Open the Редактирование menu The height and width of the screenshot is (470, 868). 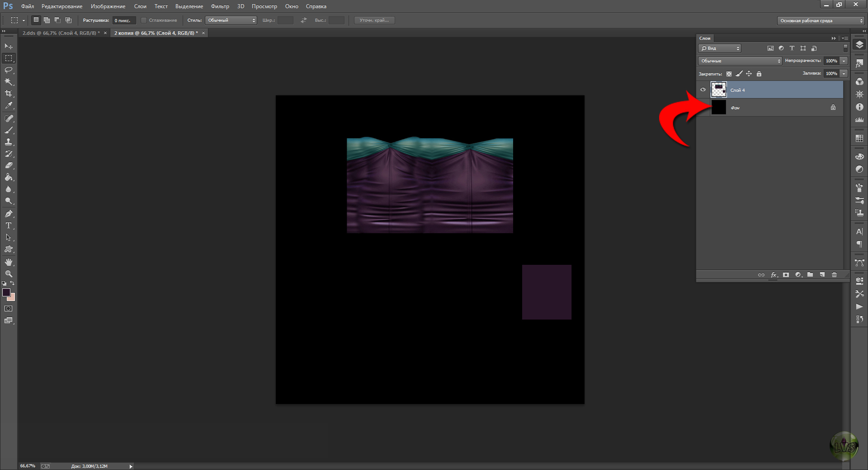tap(62, 6)
